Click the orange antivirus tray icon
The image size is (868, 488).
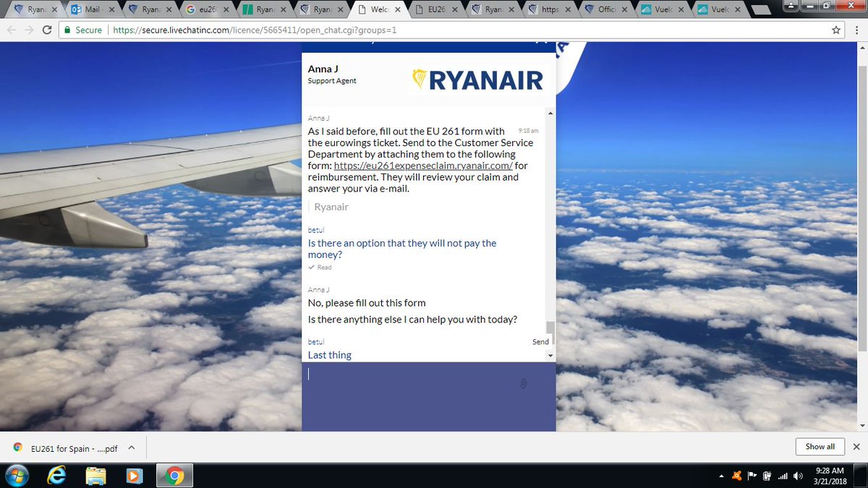tap(737, 476)
